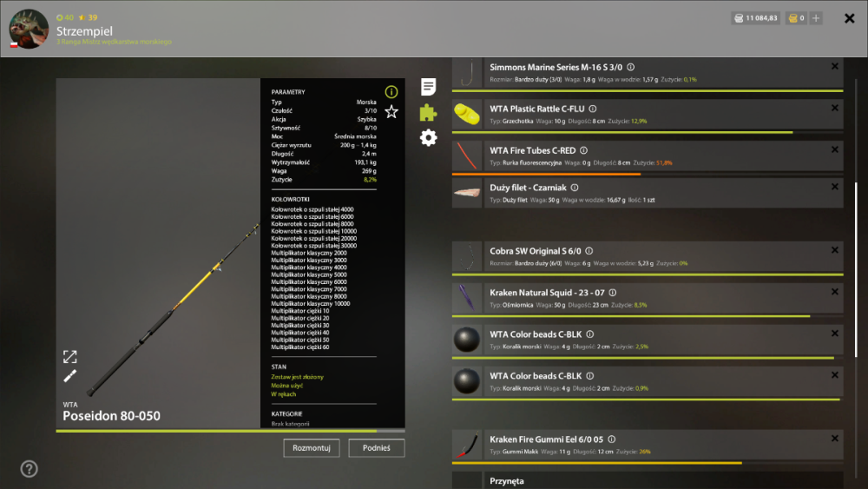Viewport: 868px width, 489px height.
Task: Click the pencil rename icon
Action: tap(69, 376)
